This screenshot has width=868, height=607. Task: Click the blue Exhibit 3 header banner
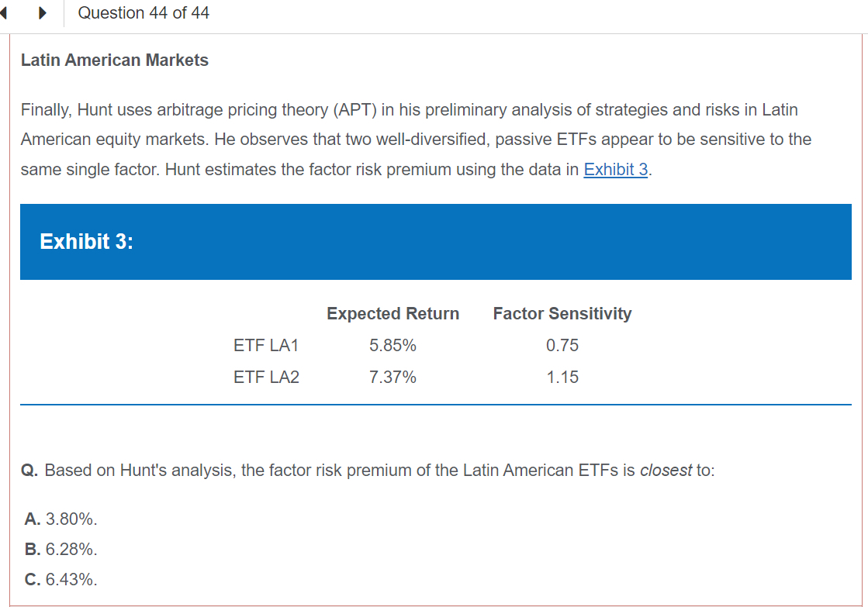pos(435,242)
